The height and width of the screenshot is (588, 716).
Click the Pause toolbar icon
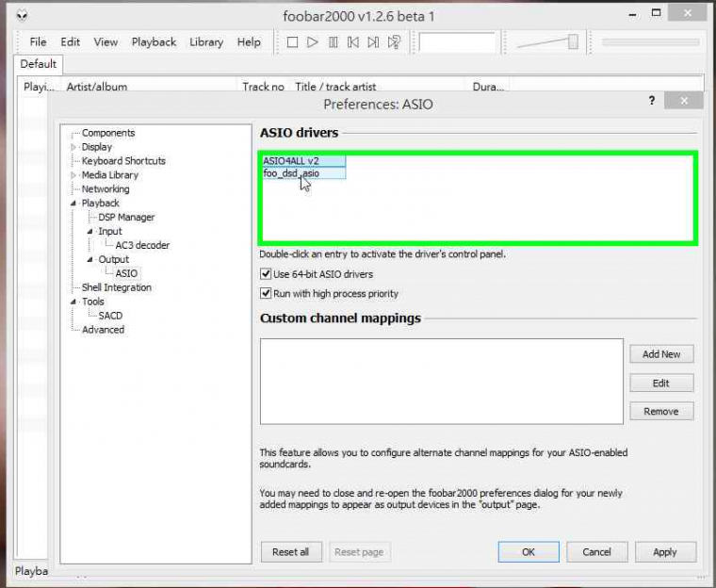pyautogui.click(x=334, y=42)
